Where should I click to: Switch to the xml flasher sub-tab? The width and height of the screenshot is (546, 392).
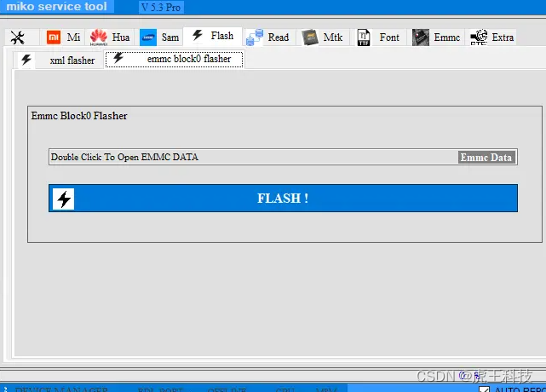pyautogui.click(x=59, y=60)
